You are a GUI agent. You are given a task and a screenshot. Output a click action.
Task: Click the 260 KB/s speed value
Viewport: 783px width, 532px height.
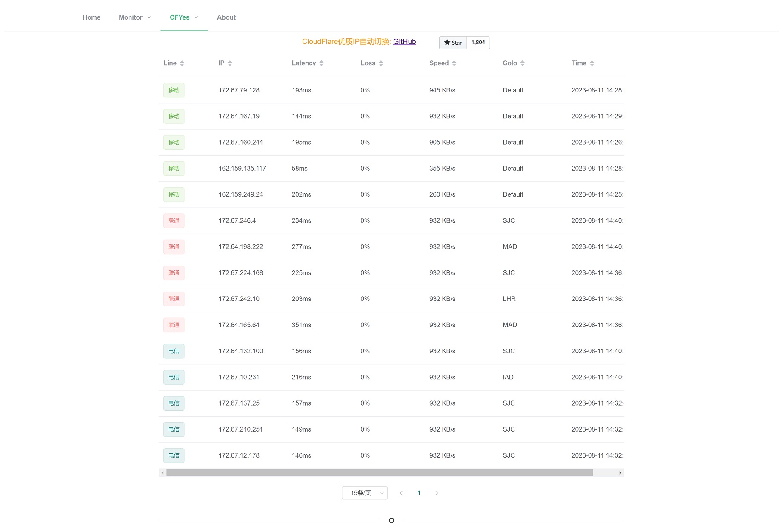click(x=443, y=194)
